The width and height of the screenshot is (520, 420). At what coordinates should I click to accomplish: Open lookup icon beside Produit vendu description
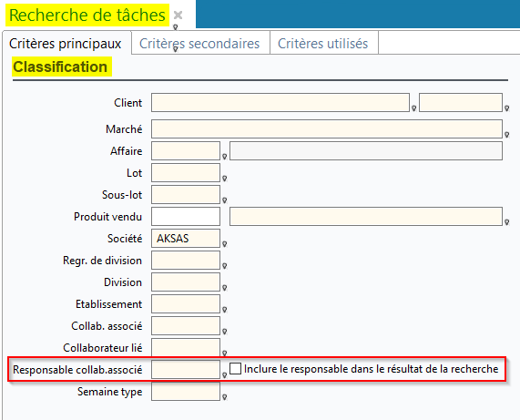tap(506, 222)
